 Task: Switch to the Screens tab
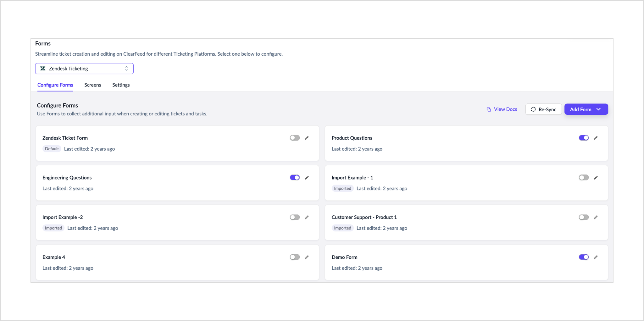tap(93, 85)
